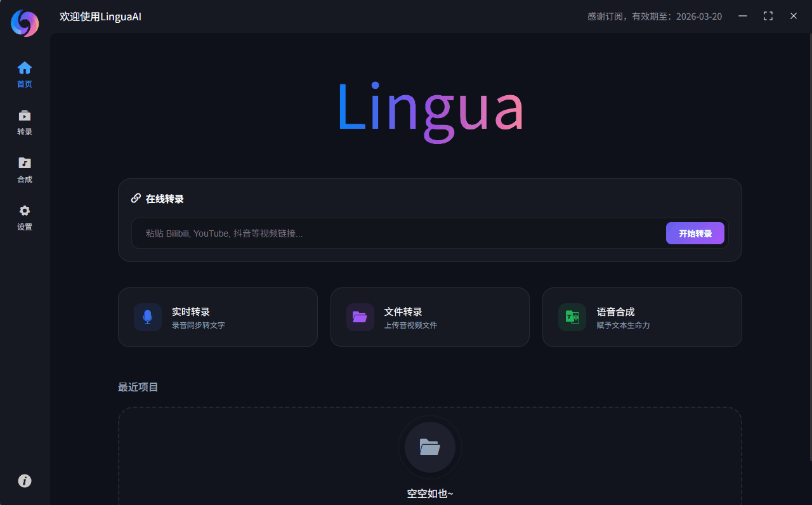Viewport: 812px width, 505px height.
Task: Click the chain link icon beside 在线转录
Action: point(136,198)
